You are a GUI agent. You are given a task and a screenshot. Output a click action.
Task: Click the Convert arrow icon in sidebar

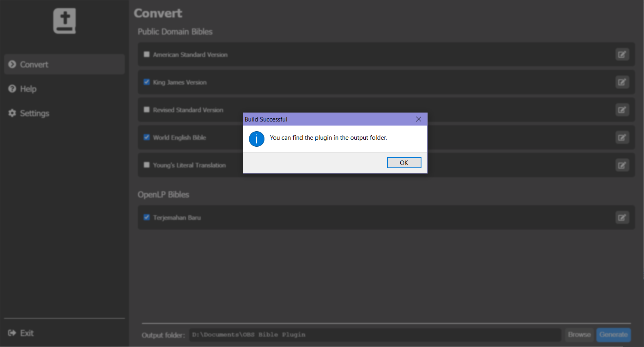(12, 64)
